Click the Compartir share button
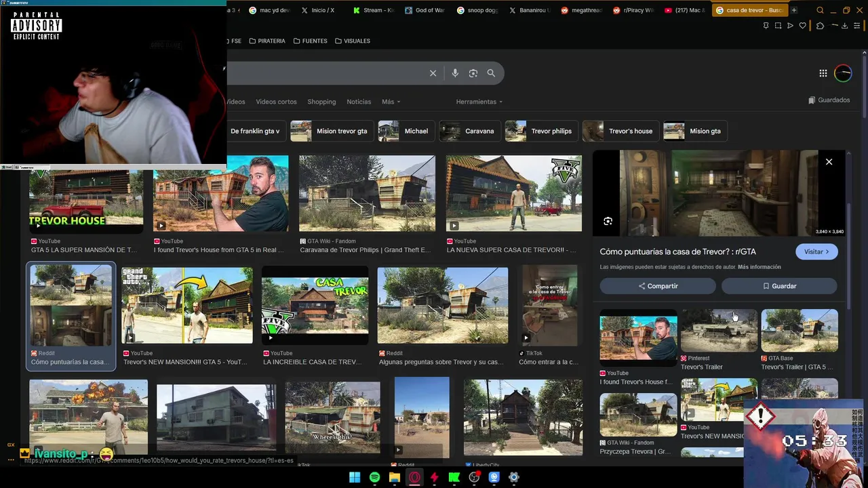868x488 pixels. (658, 286)
